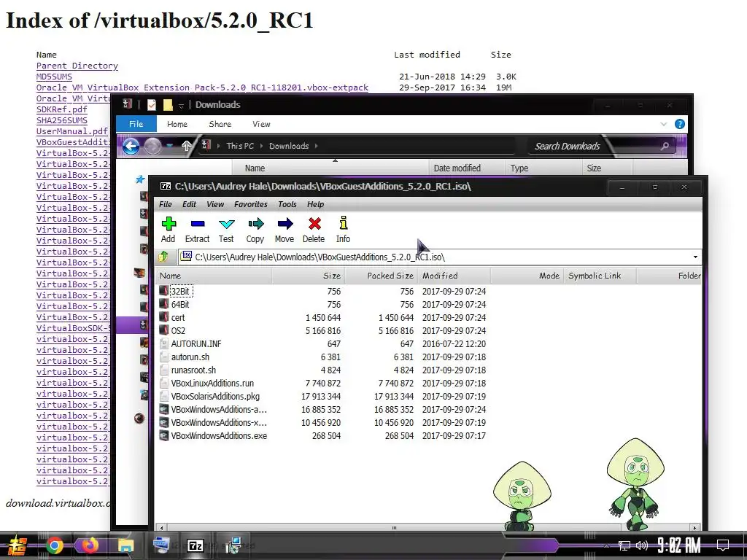Open the Extension Pack vbox-extpack link
Viewport: 747px width, 560px height.
(x=203, y=87)
